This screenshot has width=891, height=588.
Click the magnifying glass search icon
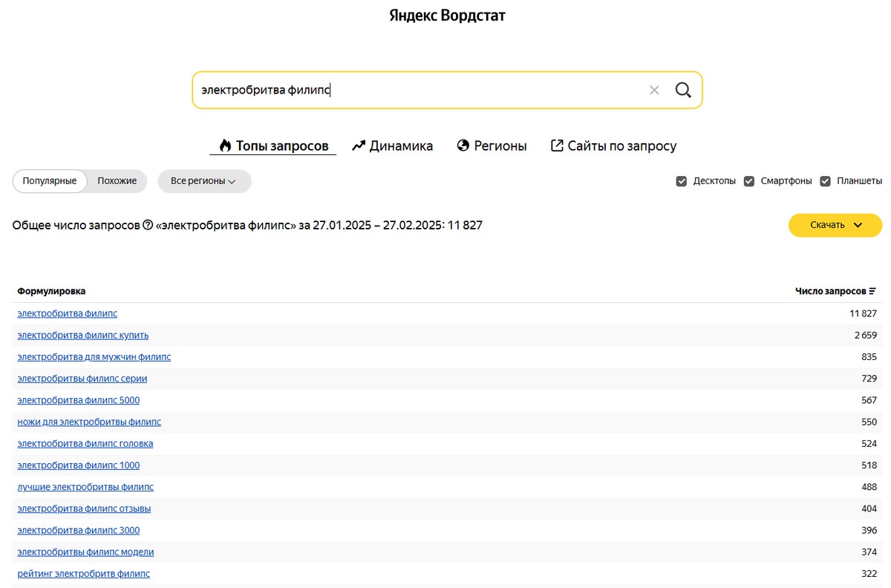pos(683,90)
